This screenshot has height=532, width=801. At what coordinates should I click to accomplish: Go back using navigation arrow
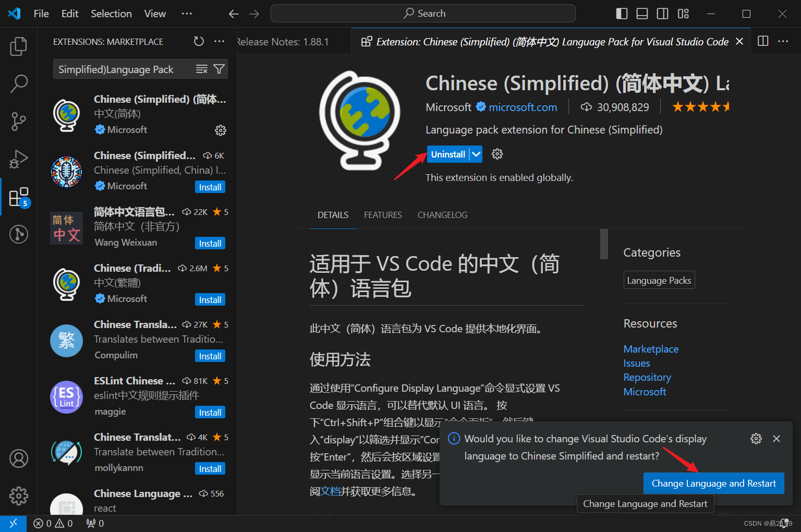coord(234,14)
